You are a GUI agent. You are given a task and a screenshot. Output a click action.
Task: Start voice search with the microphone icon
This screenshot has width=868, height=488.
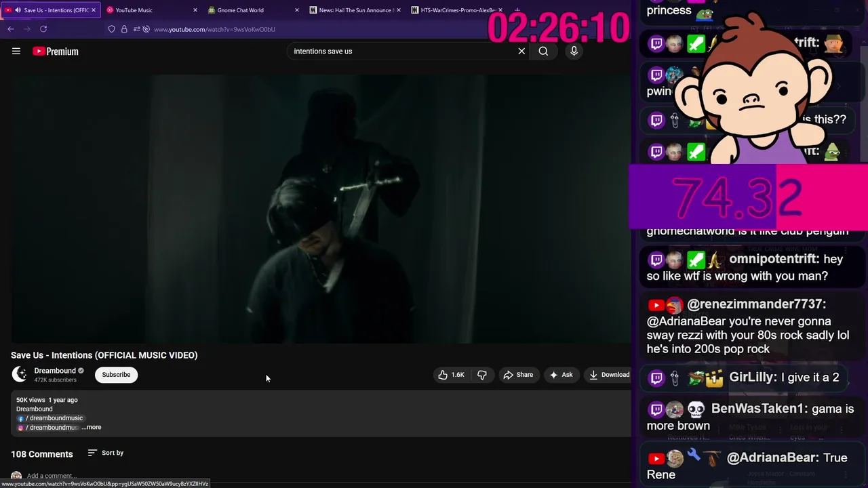[574, 51]
